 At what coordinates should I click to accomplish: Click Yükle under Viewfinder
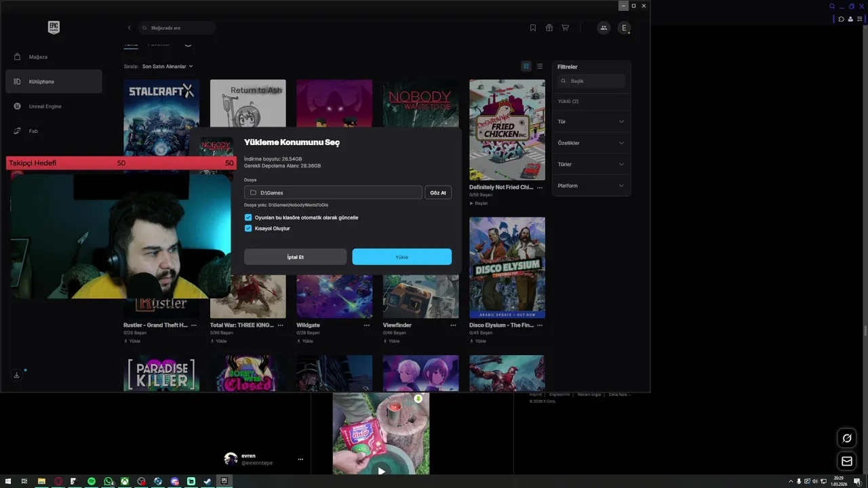pos(392,342)
